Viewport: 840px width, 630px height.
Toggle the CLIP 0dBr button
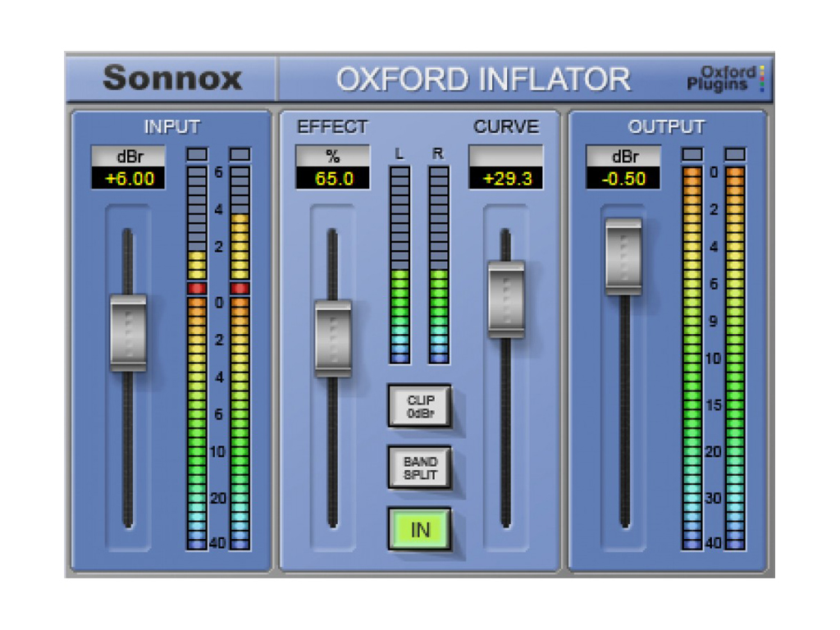click(420, 407)
